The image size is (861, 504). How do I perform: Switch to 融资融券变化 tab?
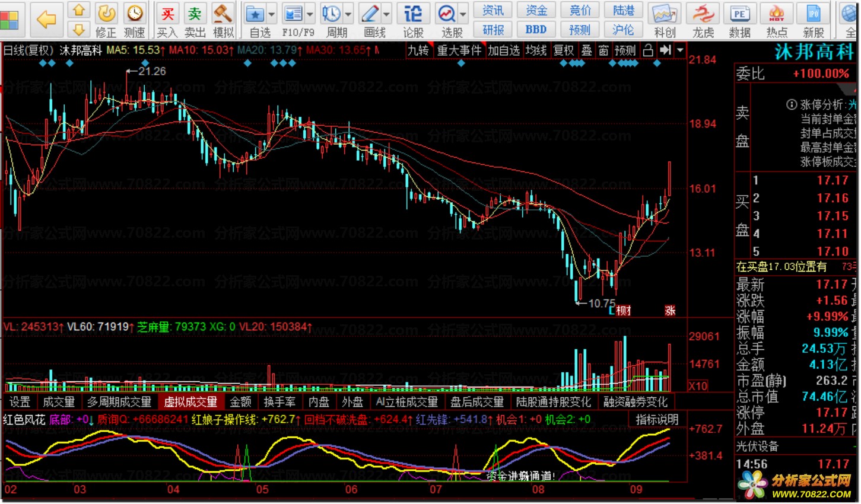636,402
